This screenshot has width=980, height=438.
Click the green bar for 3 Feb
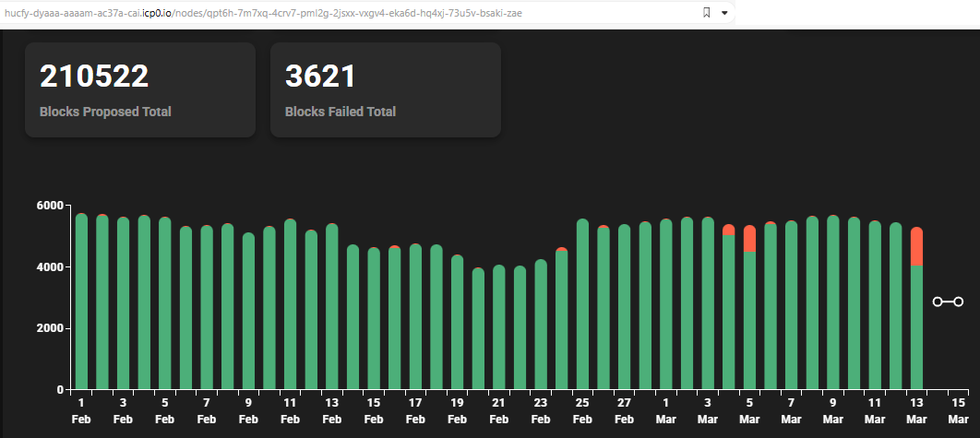point(123,303)
